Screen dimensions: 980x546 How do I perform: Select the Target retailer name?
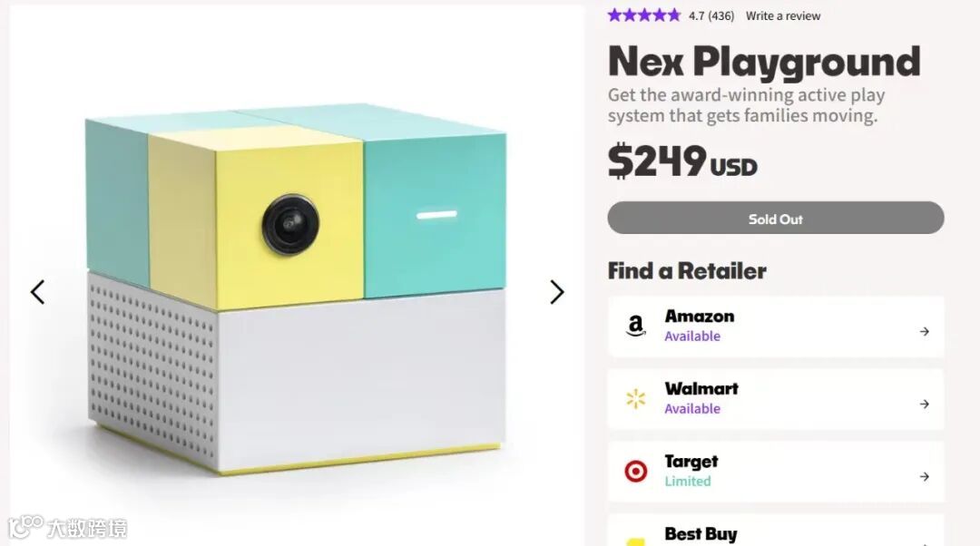click(691, 462)
